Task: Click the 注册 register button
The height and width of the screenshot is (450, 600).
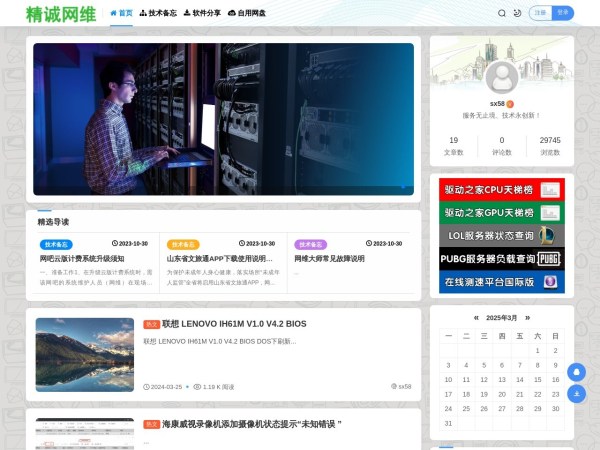Action: click(x=541, y=13)
